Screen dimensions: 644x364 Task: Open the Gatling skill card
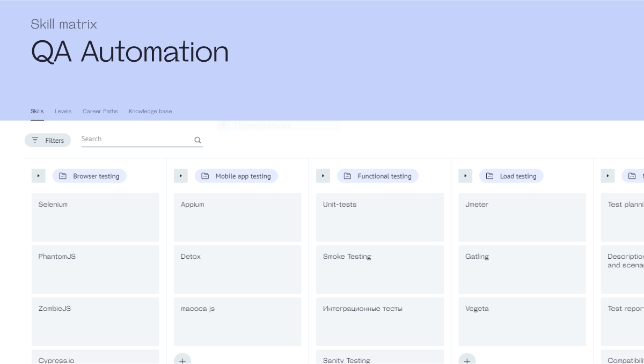[x=522, y=270]
